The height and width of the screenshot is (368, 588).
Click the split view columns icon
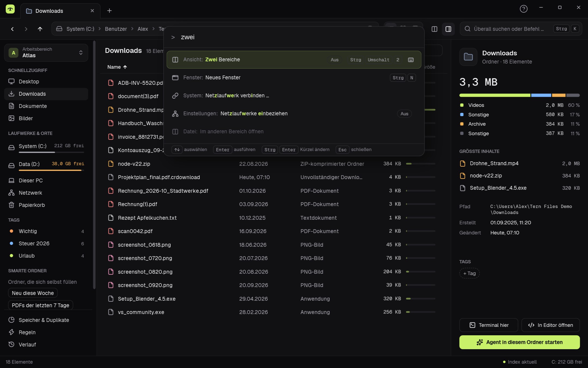click(x=434, y=29)
